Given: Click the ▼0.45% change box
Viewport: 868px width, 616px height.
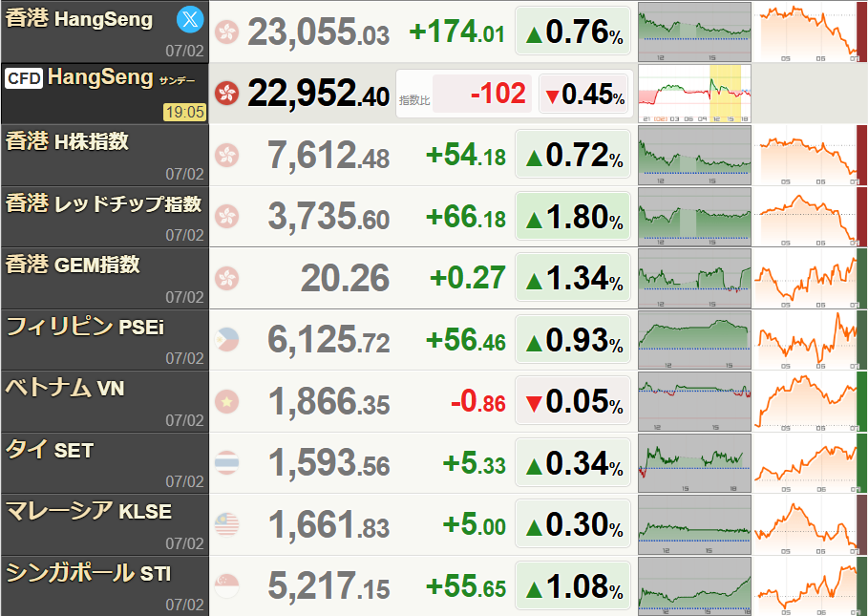Looking at the screenshot, I should click(585, 95).
